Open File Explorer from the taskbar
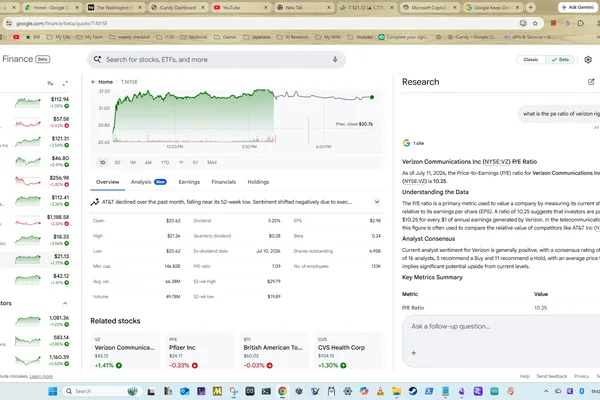 click(x=396, y=391)
